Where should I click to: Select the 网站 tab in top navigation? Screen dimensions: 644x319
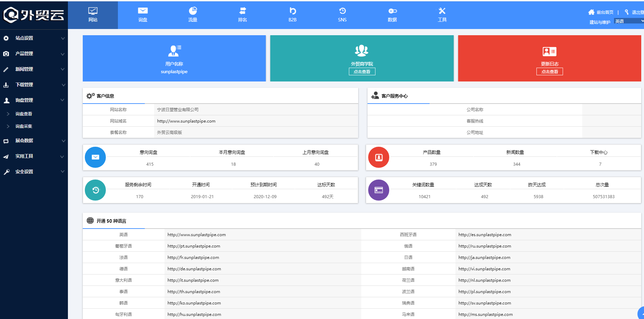point(93,15)
